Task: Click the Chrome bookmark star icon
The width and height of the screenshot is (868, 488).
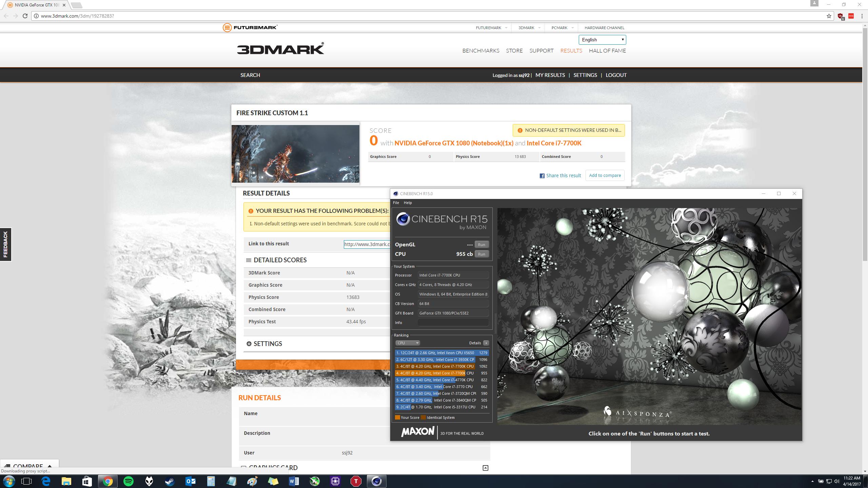Action: pyautogui.click(x=829, y=16)
